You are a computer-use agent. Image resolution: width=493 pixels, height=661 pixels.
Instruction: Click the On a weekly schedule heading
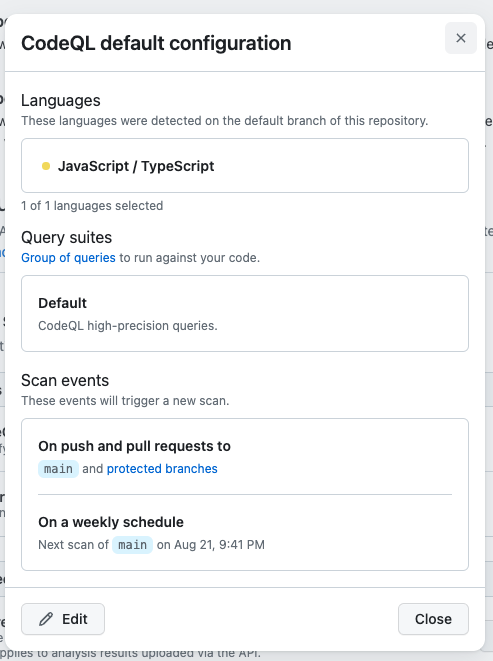point(111,522)
